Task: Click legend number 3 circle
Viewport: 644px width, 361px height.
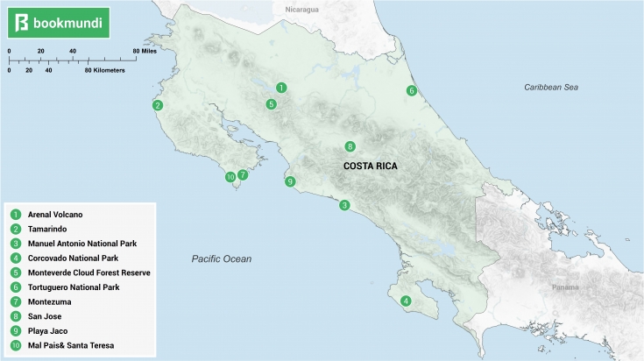Action: pyautogui.click(x=16, y=244)
